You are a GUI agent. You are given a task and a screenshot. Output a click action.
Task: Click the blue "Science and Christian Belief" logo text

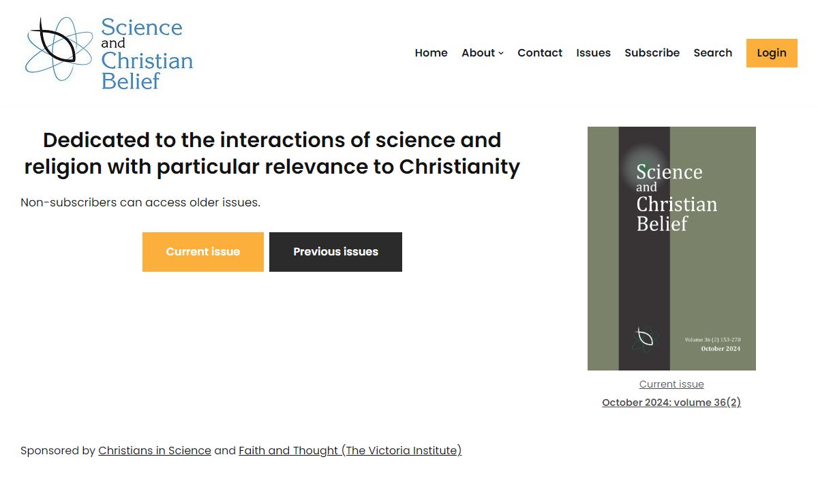tap(147, 53)
